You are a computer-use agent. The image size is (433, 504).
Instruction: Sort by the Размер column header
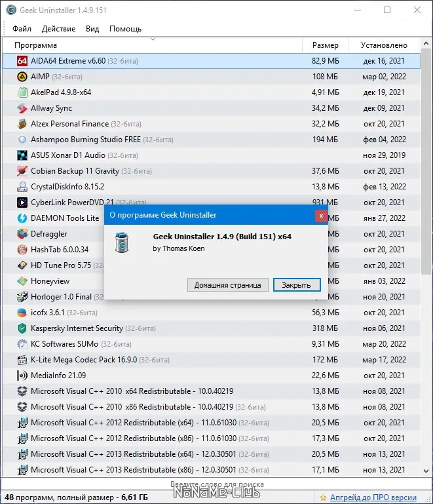[x=325, y=45]
